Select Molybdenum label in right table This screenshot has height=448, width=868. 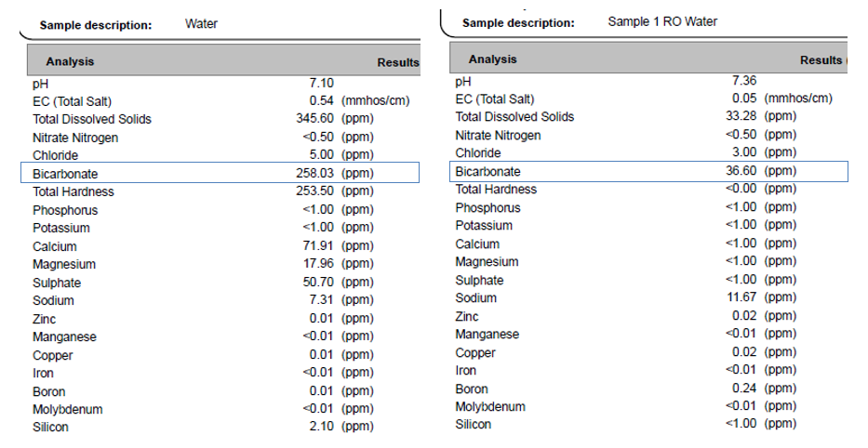point(490,406)
